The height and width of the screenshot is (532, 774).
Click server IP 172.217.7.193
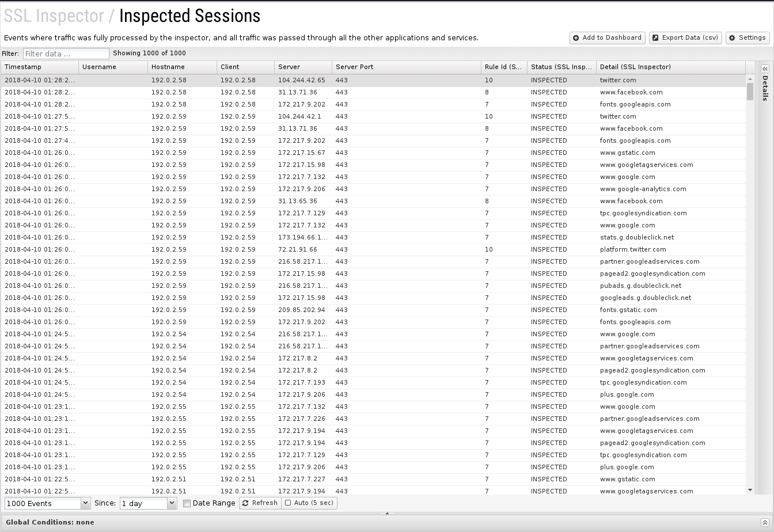click(x=301, y=382)
